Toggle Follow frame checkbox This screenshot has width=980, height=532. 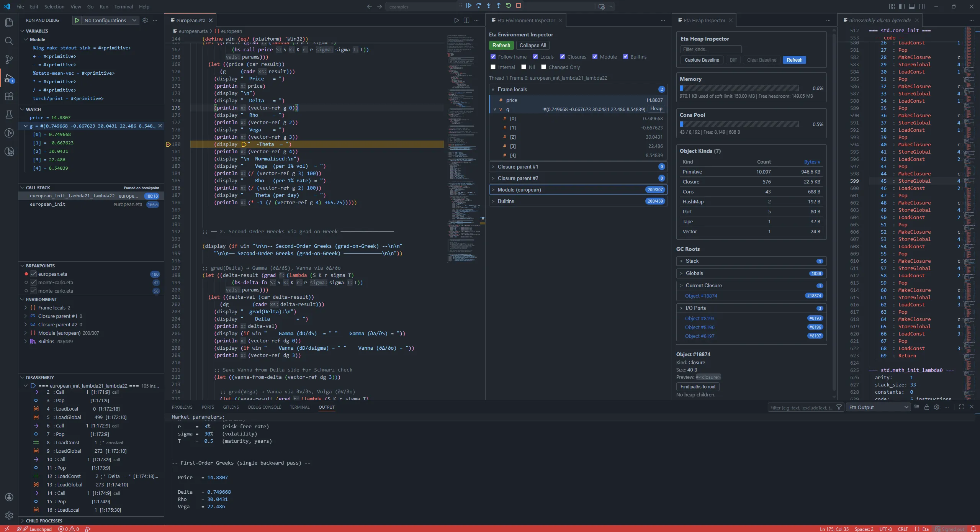pos(493,57)
